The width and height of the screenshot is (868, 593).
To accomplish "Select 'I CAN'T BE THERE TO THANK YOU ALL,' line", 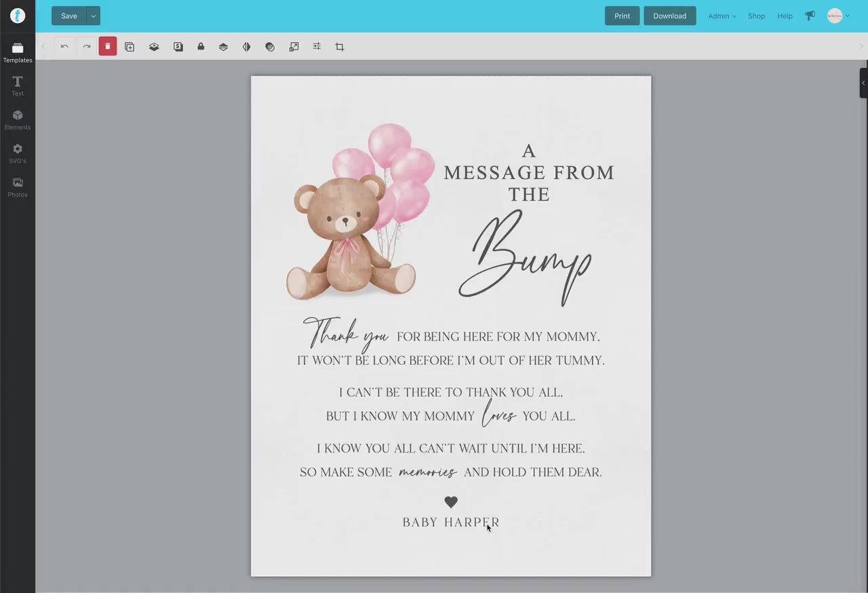I will click(x=451, y=392).
